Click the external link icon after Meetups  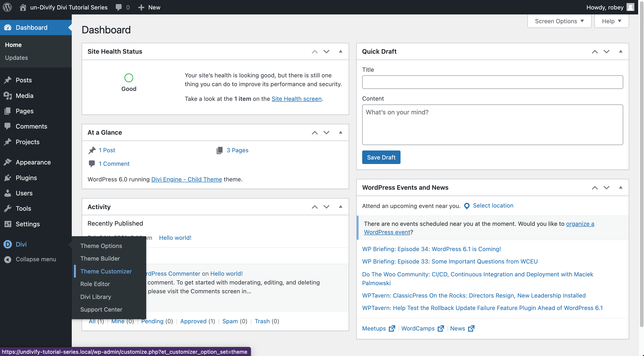point(392,328)
